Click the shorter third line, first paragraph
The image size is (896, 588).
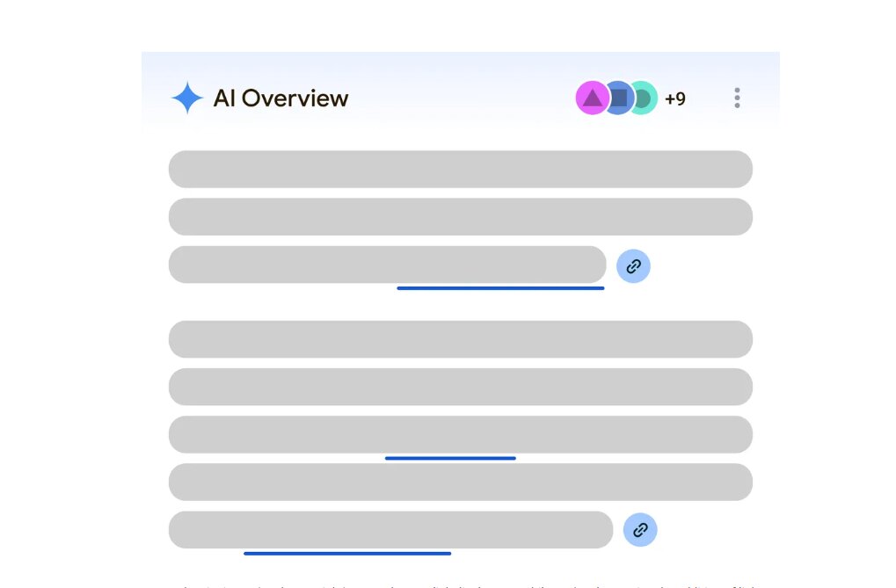coord(387,264)
